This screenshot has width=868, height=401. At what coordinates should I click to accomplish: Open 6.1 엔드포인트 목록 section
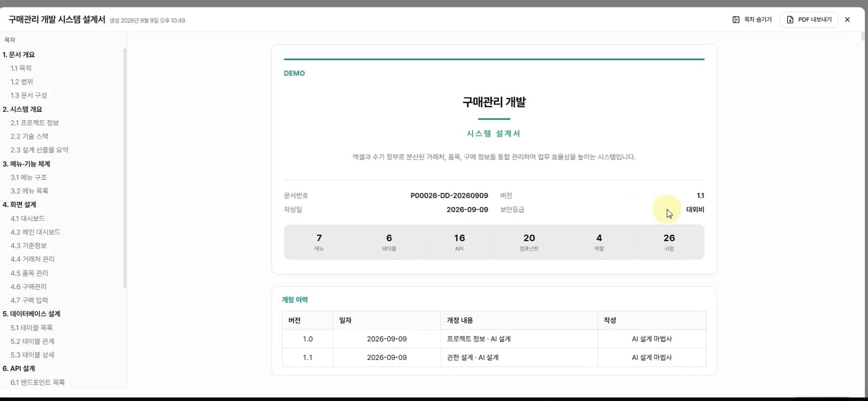[37, 383]
